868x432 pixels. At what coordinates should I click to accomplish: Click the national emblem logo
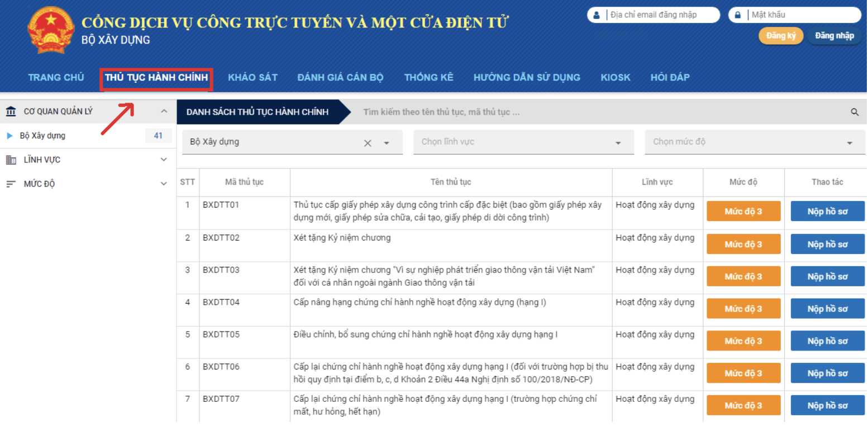[x=50, y=29]
